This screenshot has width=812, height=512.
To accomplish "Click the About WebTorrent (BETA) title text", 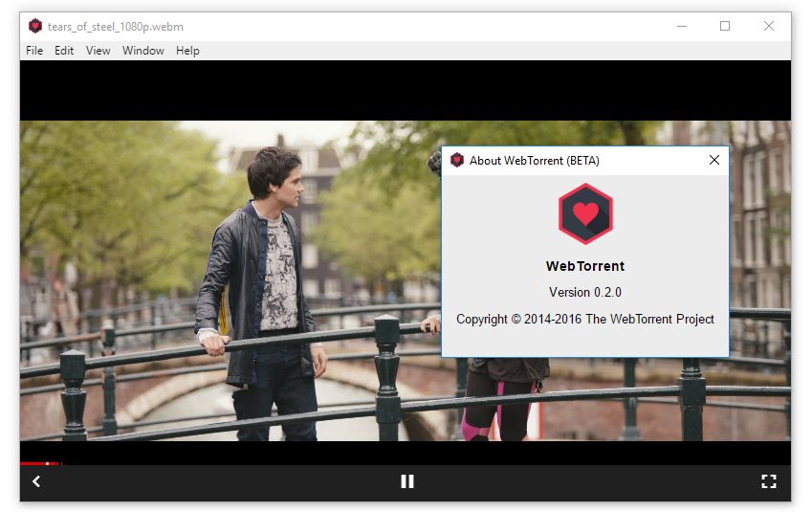I will click(535, 161).
